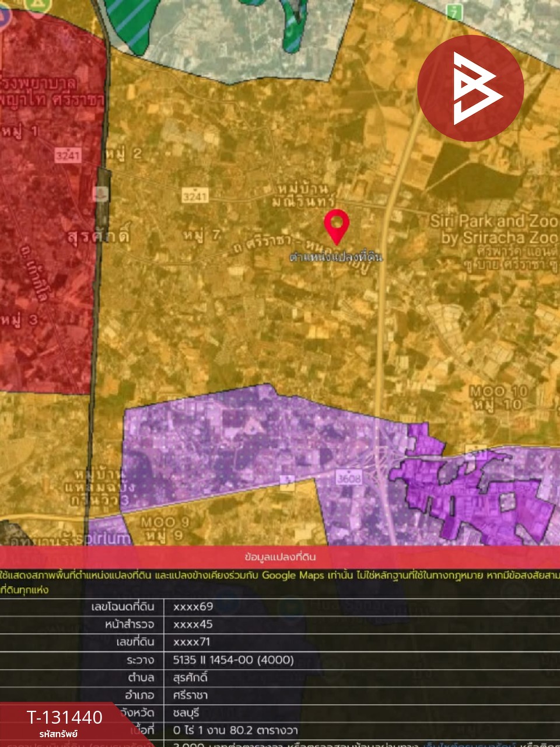Image resolution: width=560 pixels, height=747 pixels.
Task: Click the green highway 7 shield
Action: (x=454, y=11)
